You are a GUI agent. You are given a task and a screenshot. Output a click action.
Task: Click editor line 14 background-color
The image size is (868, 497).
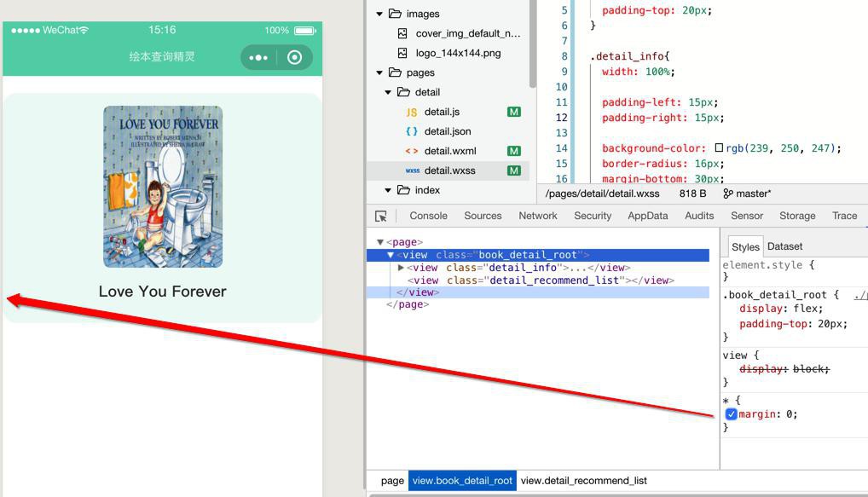[720, 147]
